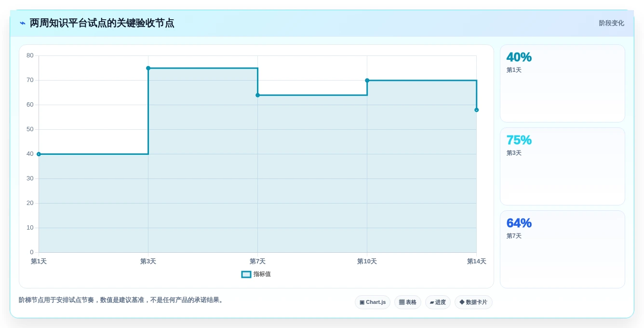Click the title 两周知识平台试点的关键验收节点
The width and height of the screenshot is (644, 328).
point(102,23)
